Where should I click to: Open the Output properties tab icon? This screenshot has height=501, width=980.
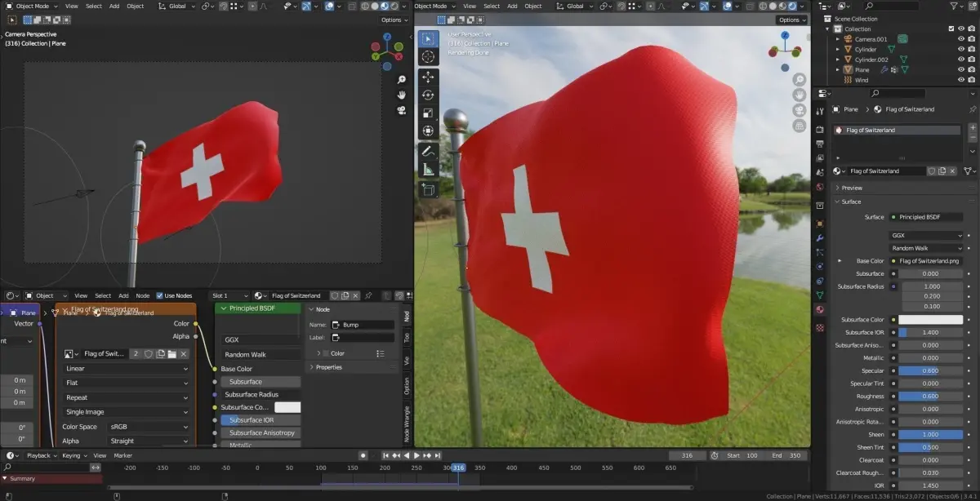[x=820, y=144]
